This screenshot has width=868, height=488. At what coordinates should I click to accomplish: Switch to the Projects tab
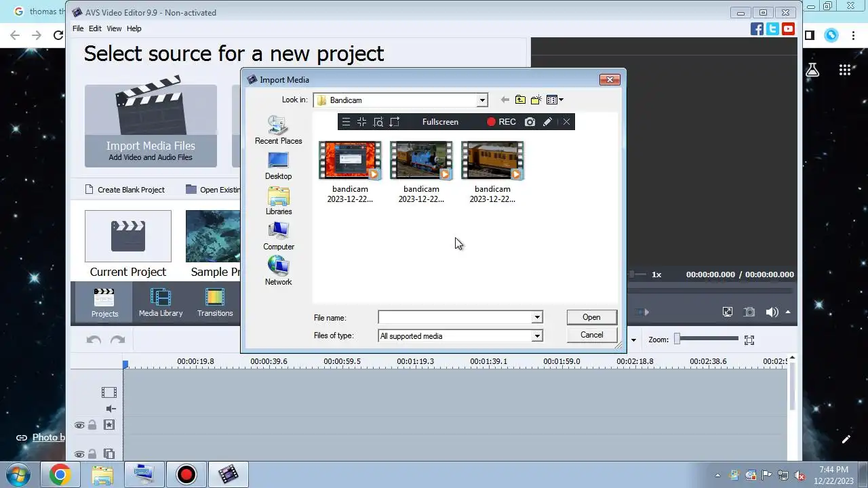pyautogui.click(x=104, y=302)
